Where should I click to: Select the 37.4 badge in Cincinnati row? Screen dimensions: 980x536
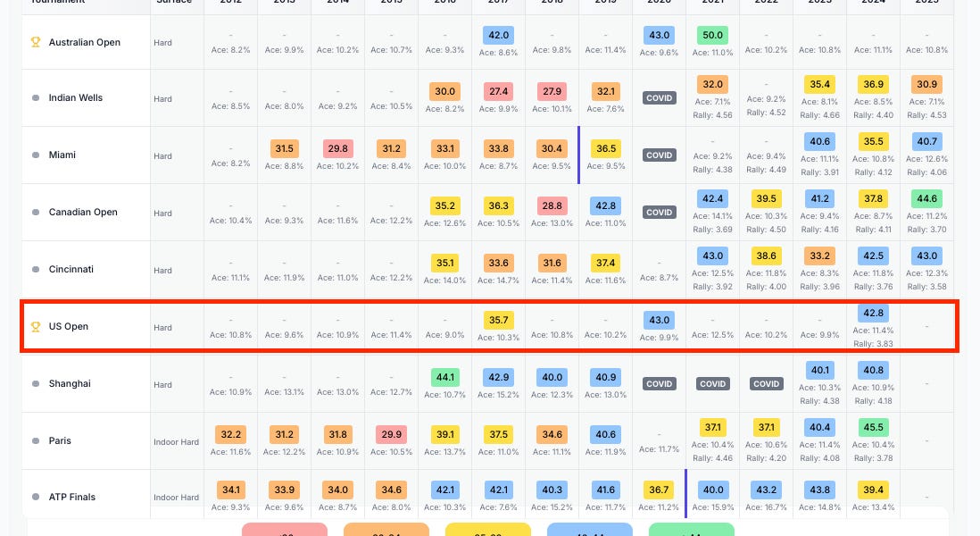(x=606, y=263)
